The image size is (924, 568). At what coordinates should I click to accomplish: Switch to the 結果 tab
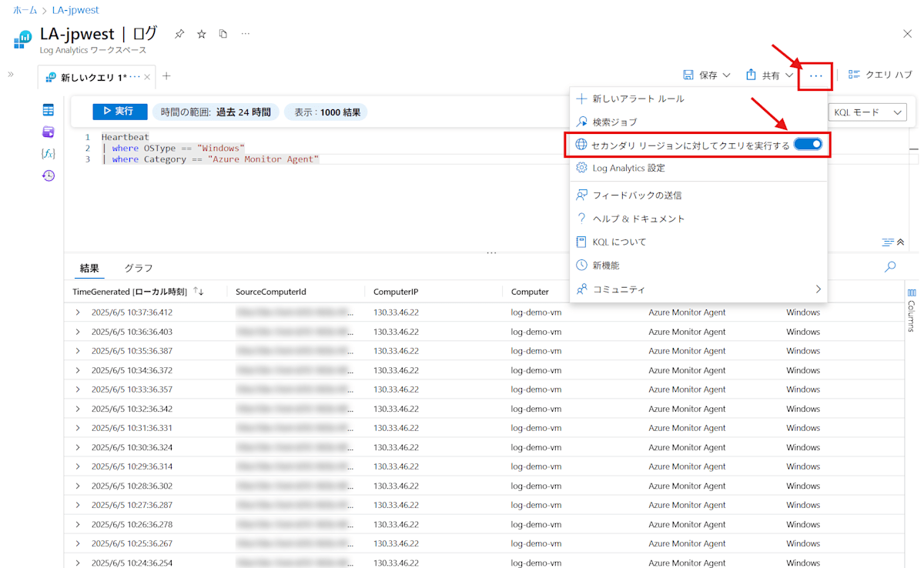(89, 269)
